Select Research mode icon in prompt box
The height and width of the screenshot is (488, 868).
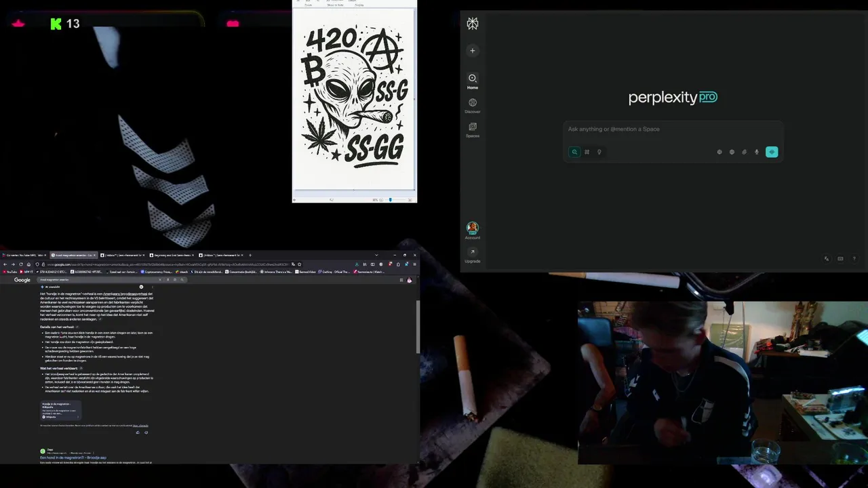click(x=587, y=152)
